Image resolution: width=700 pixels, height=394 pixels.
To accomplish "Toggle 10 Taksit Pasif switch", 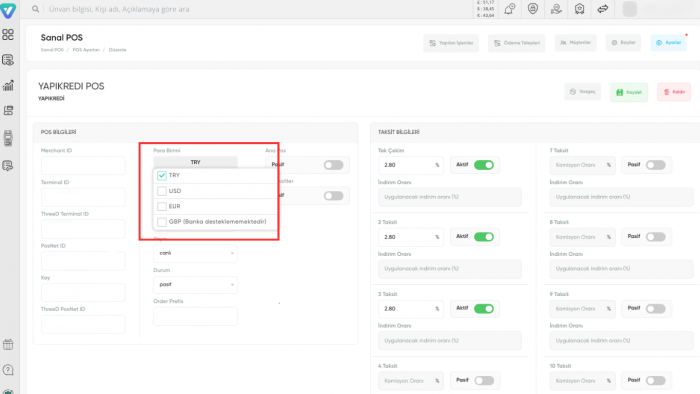I will pos(655,381).
